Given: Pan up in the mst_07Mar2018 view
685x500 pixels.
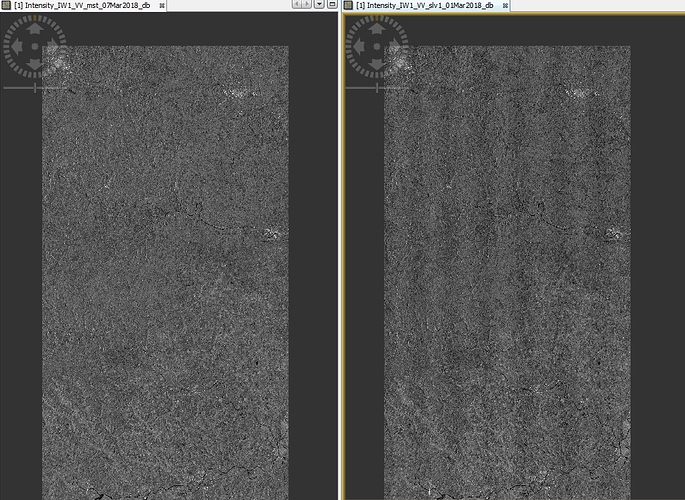Looking at the screenshot, I should point(35,29).
